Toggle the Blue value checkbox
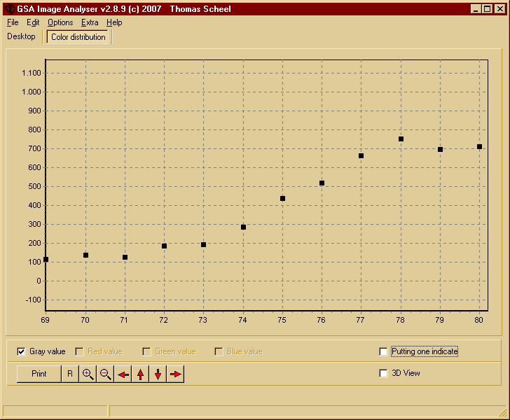 (x=219, y=351)
